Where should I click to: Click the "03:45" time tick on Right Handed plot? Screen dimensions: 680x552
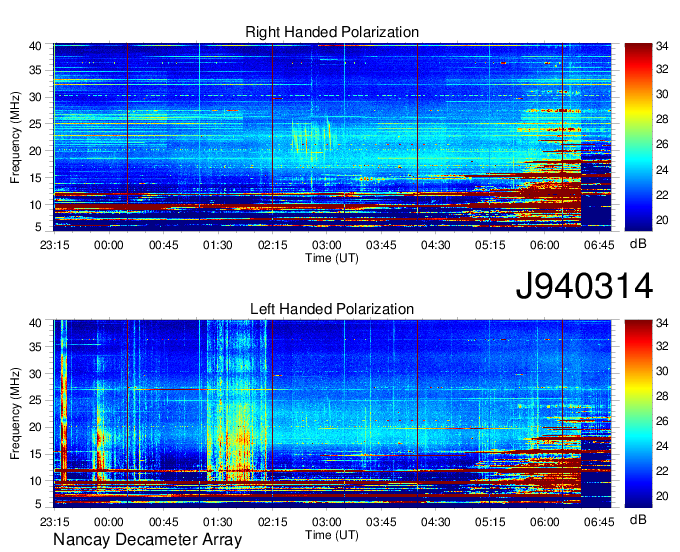point(381,245)
